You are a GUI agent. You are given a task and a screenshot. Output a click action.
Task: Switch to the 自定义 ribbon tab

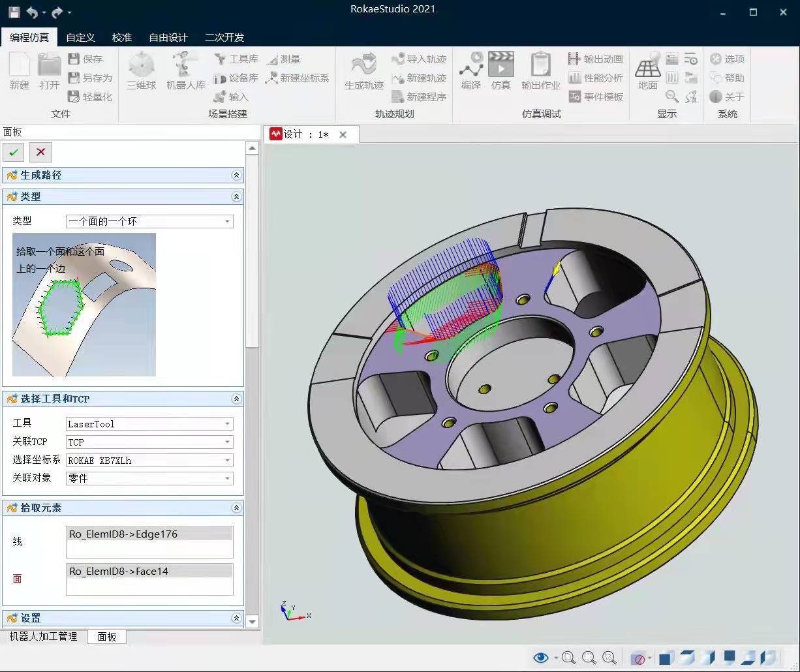pos(81,37)
